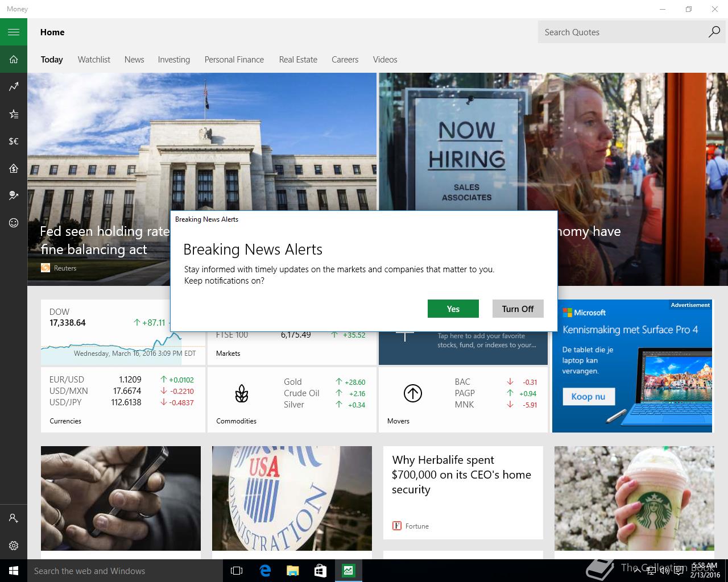Click the Crude Oil commodity row
728x582 pixels.
pyautogui.click(x=325, y=393)
